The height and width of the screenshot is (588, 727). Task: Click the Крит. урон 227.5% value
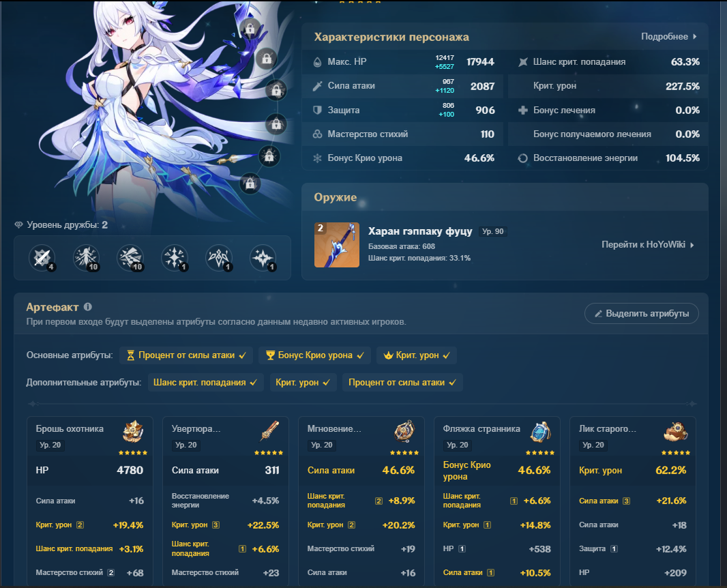point(683,86)
